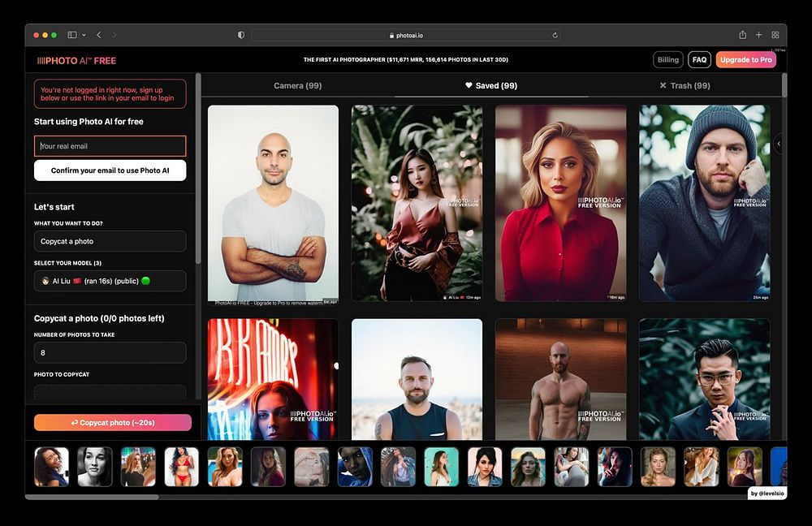Open woman in red satin top photo
The height and width of the screenshot is (526, 812).
pos(417,203)
